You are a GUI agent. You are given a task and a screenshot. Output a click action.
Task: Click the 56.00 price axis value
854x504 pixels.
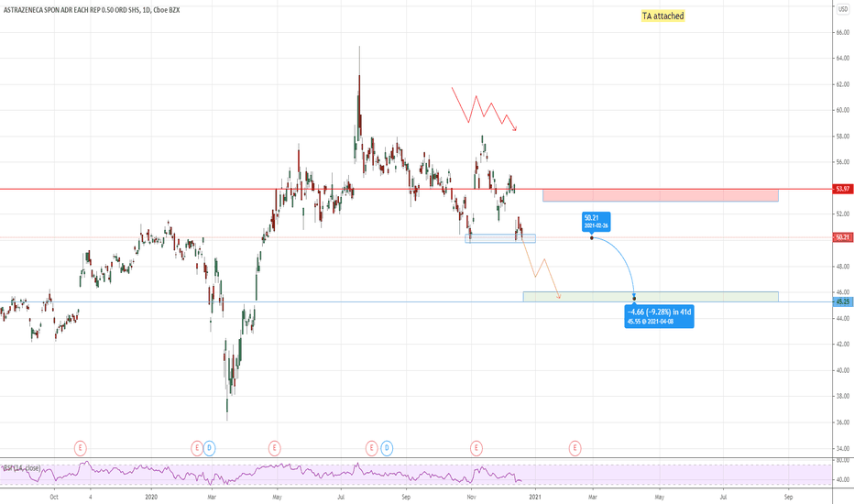[x=843, y=162]
